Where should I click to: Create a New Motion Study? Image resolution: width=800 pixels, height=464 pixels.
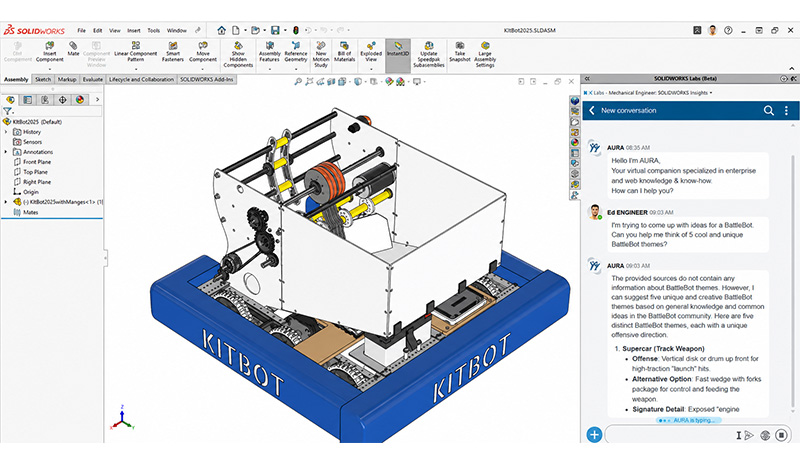[321, 55]
